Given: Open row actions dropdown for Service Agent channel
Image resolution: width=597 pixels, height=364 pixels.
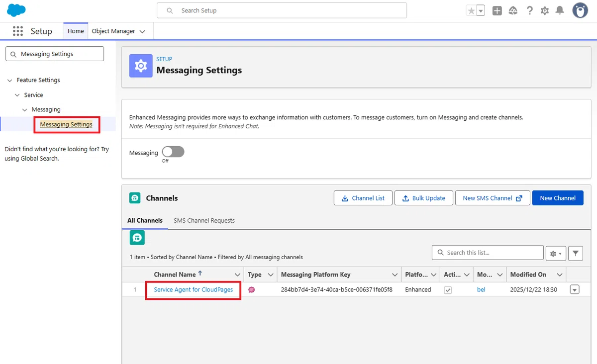Looking at the screenshot, I should [575, 289].
